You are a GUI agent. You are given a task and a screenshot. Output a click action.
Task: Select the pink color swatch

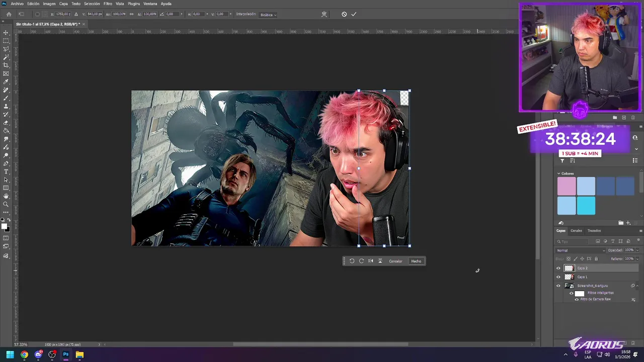[x=567, y=186]
